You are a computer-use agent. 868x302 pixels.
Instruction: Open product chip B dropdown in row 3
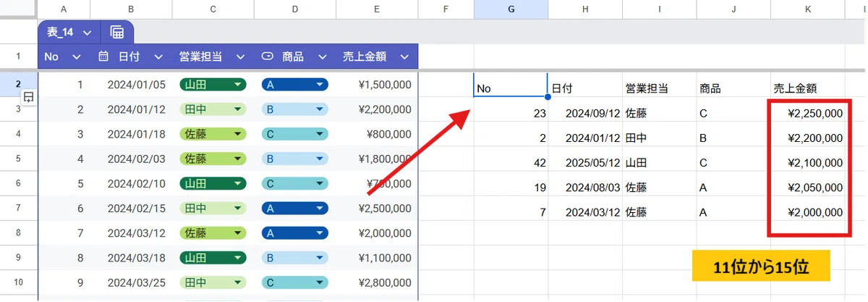pyautogui.click(x=319, y=109)
